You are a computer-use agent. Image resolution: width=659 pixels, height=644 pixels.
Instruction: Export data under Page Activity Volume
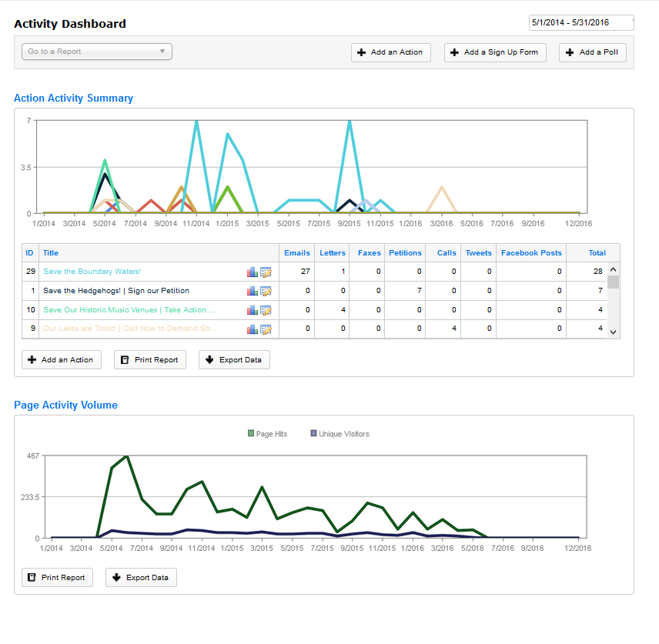[141, 577]
